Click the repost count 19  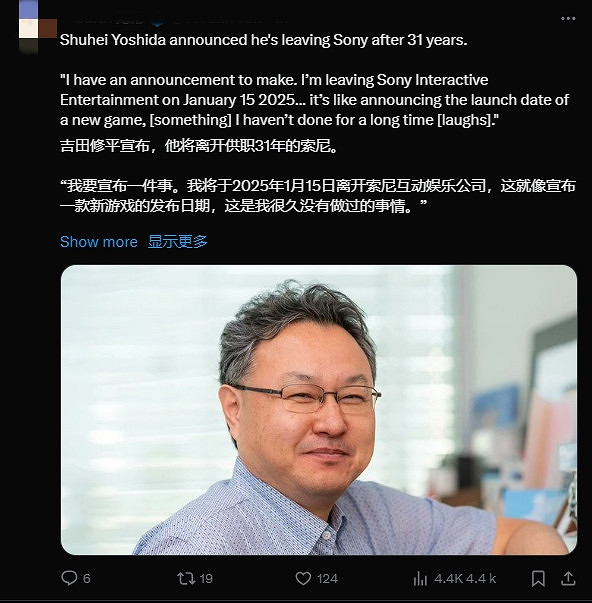click(x=206, y=578)
